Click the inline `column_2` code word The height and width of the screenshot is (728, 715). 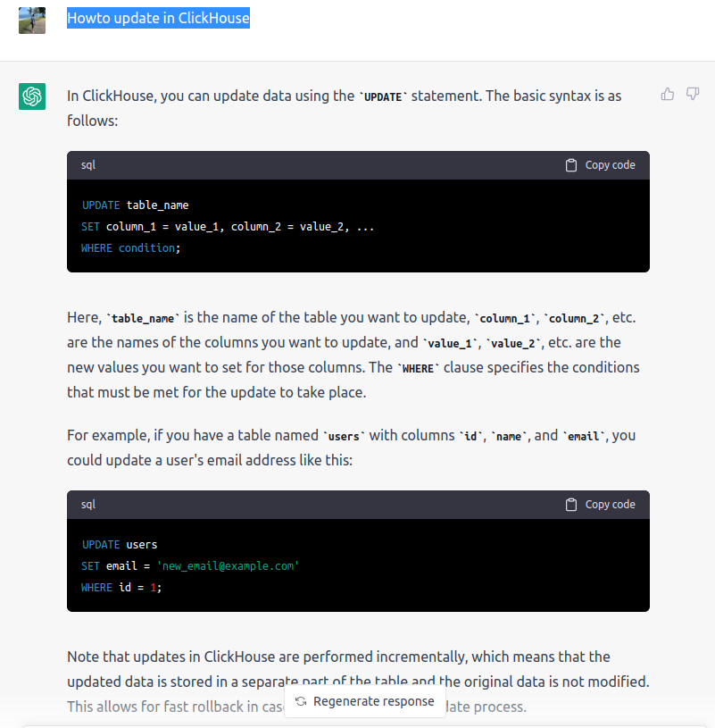[574, 319]
